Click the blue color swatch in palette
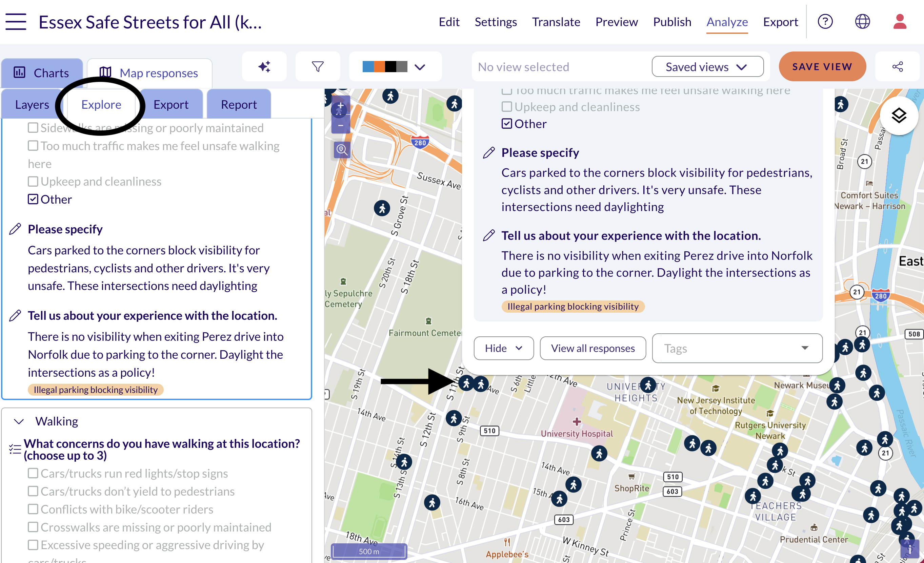 tap(368, 67)
